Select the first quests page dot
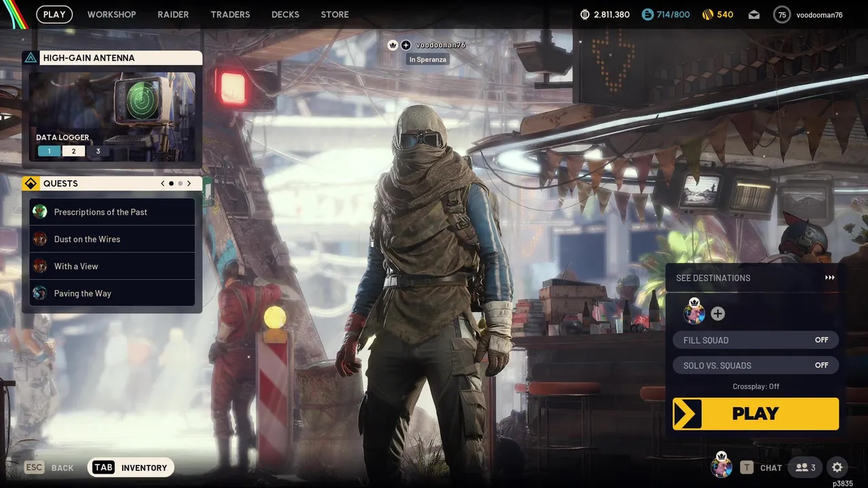This screenshot has width=868, height=488. pos(172,184)
